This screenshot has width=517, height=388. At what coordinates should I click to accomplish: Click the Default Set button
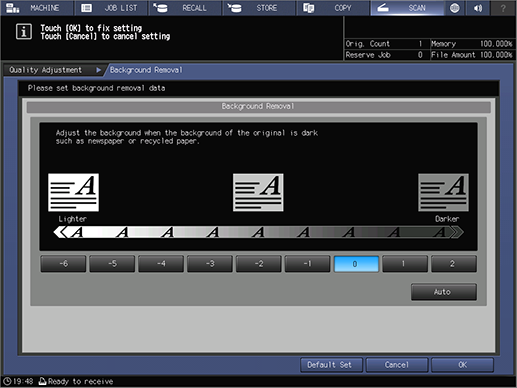pos(331,365)
